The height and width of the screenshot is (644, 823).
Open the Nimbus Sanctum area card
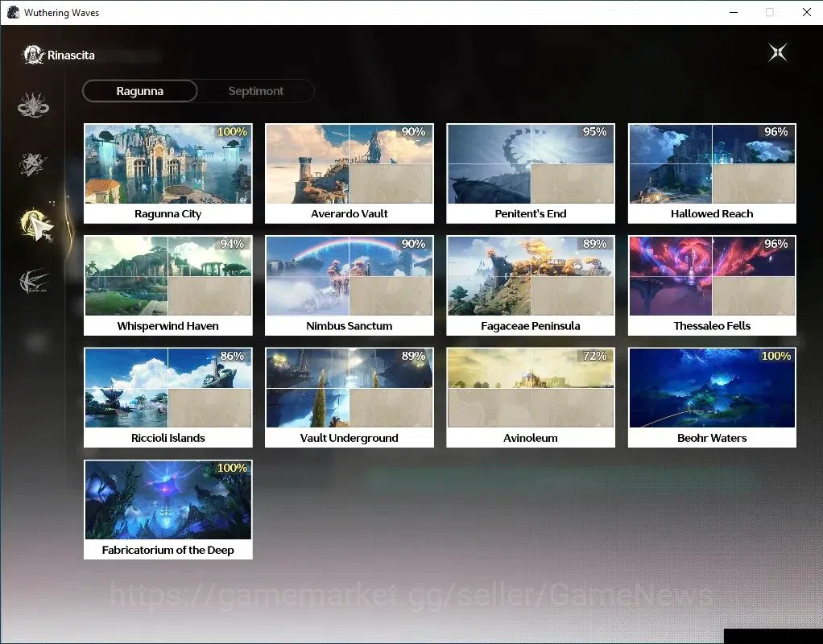pos(349,286)
